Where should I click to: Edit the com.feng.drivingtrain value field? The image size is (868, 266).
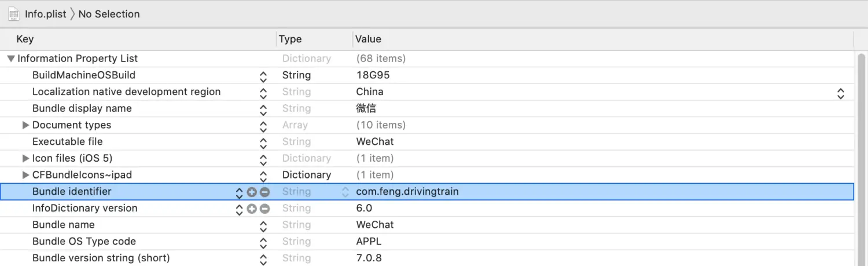tap(407, 192)
